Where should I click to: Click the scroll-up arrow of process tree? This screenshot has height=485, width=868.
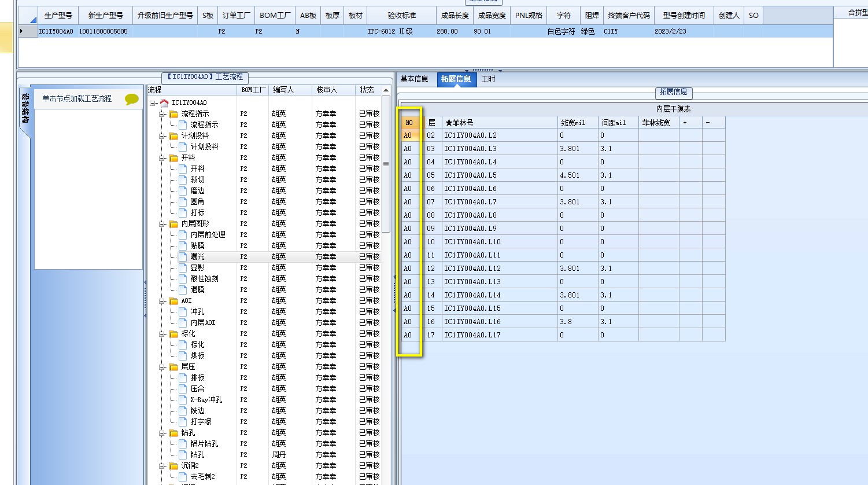click(386, 90)
